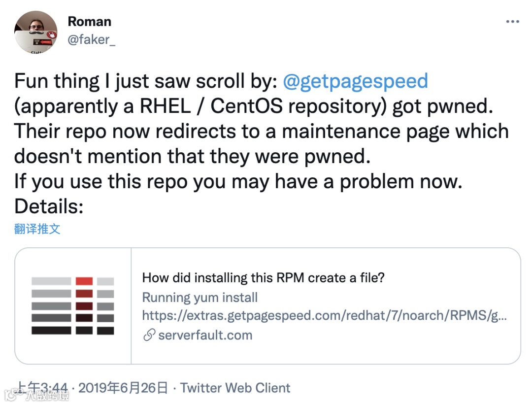Open the Twitter Web Client source link
Viewport: 532px width, 405px height.
pyautogui.click(x=235, y=388)
